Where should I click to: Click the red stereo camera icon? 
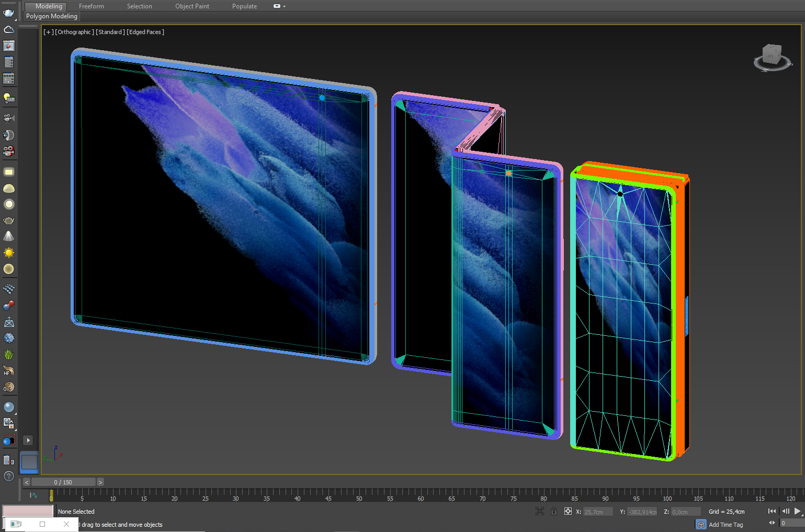click(8, 152)
